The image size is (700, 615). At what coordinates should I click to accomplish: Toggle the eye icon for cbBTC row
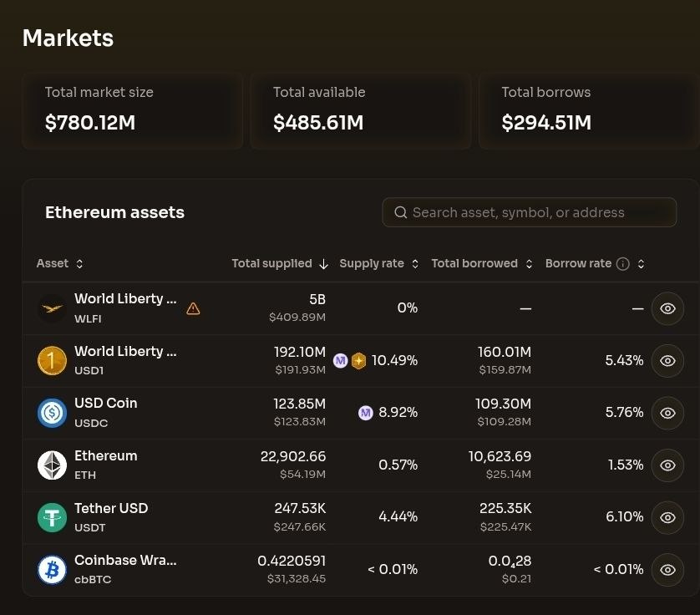(x=667, y=570)
